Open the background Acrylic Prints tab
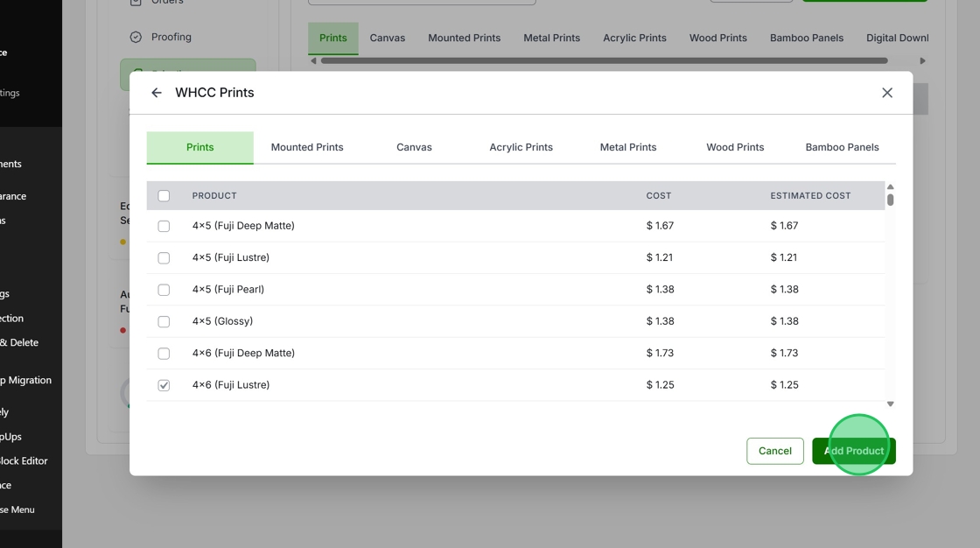Screen dimensions: 980x548 (634, 39)
